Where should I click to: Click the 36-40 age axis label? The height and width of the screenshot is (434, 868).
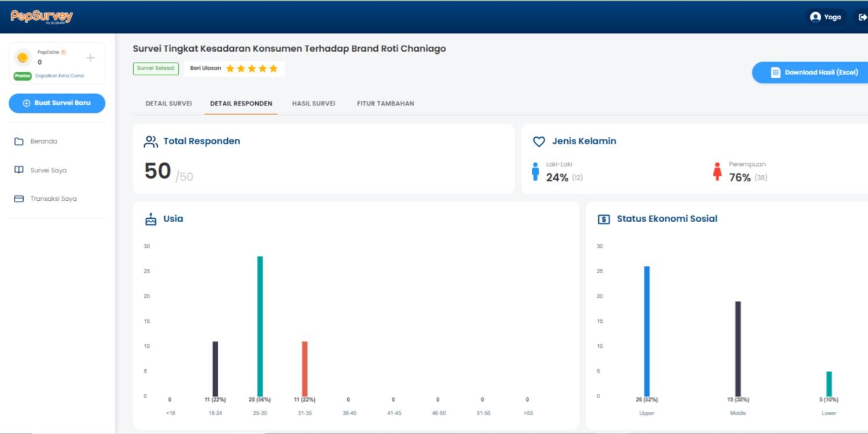coord(350,413)
